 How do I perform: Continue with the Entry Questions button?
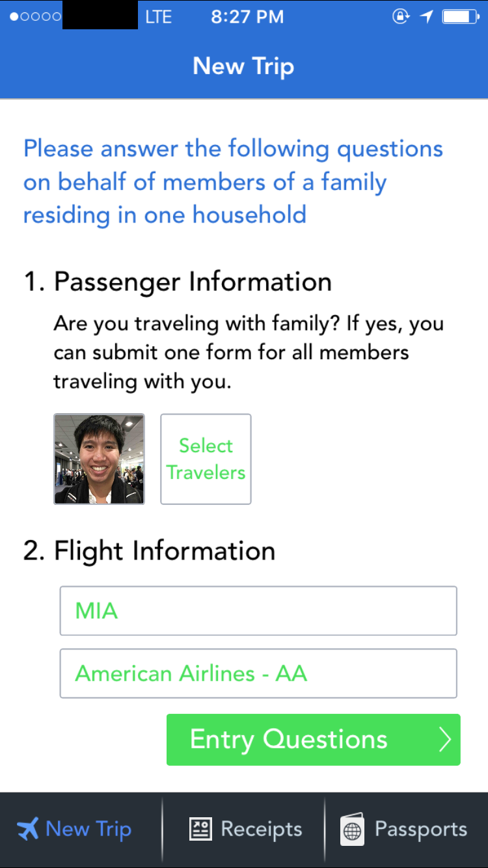pos(313,739)
